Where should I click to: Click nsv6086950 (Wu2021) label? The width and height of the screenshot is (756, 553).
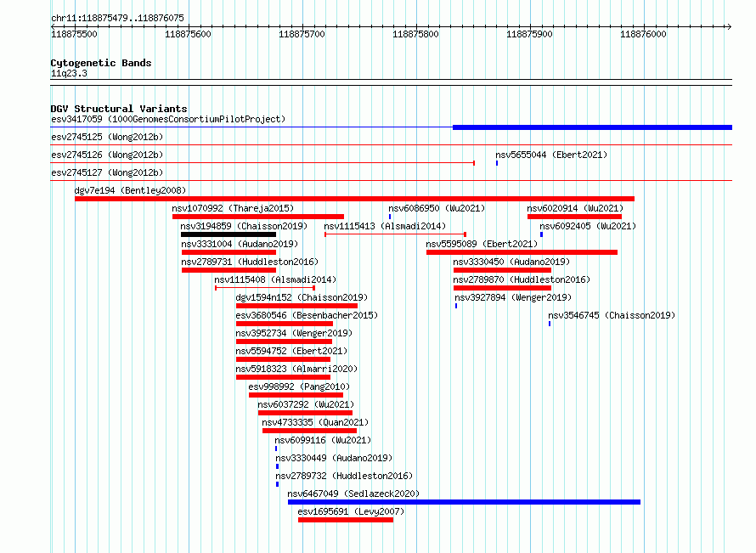tap(437, 208)
